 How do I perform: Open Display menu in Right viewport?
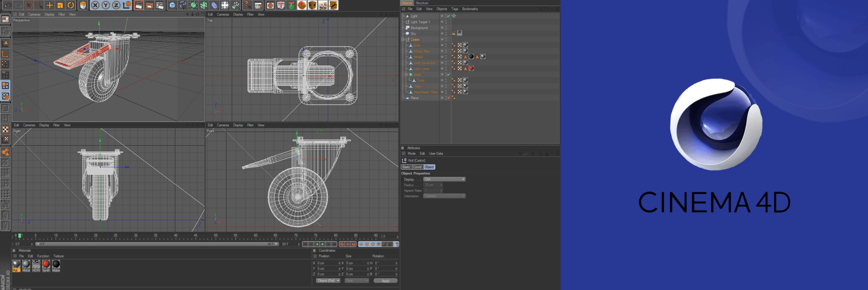[x=44, y=125]
